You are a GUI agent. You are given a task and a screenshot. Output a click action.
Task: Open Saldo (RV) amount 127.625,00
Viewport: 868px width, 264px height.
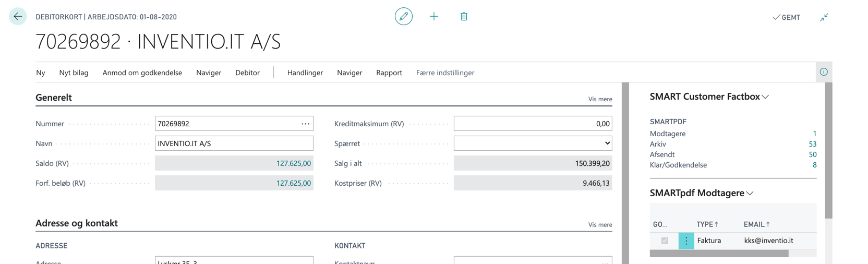[294, 163]
